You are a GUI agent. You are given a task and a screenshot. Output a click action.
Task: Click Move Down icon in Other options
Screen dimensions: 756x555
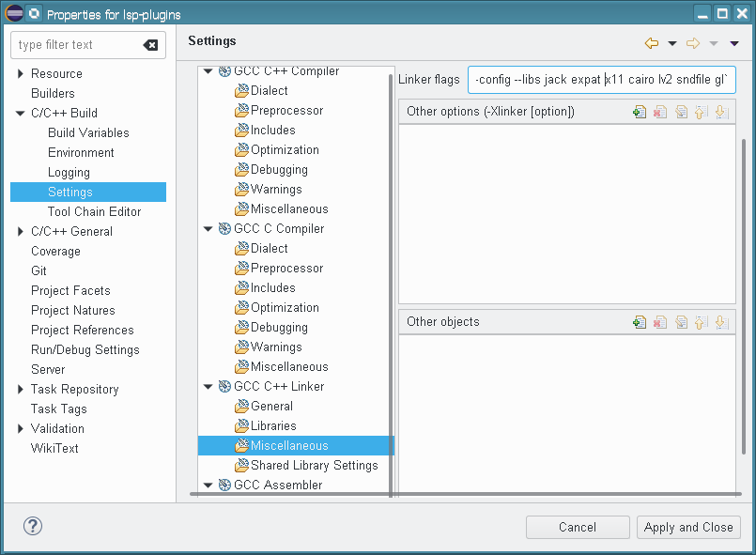click(720, 112)
